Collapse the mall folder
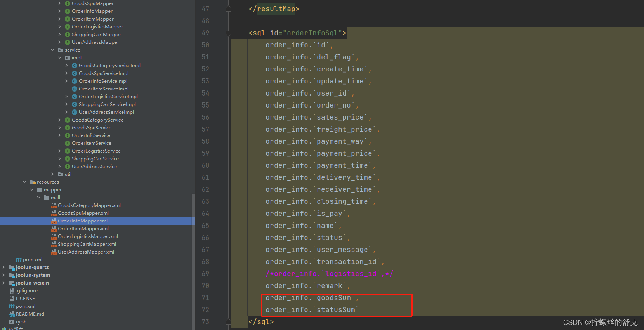The width and height of the screenshot is (644, 330). click(38, 198)
